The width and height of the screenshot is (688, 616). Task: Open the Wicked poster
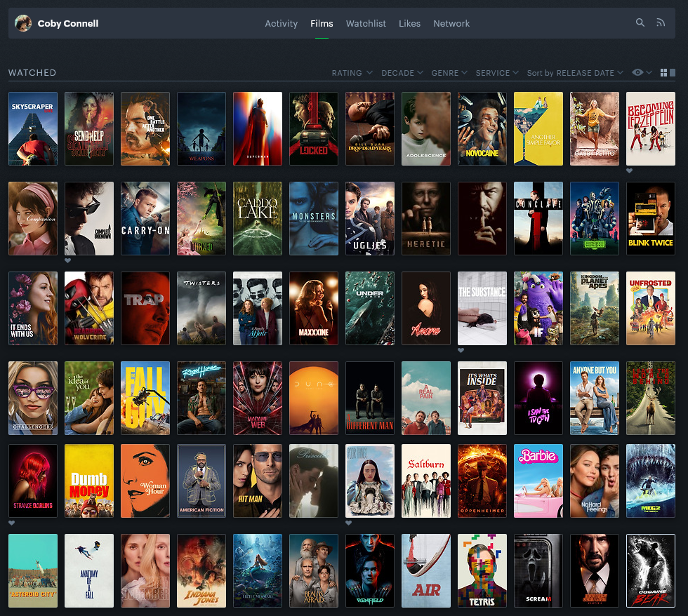tap(201, 218)
